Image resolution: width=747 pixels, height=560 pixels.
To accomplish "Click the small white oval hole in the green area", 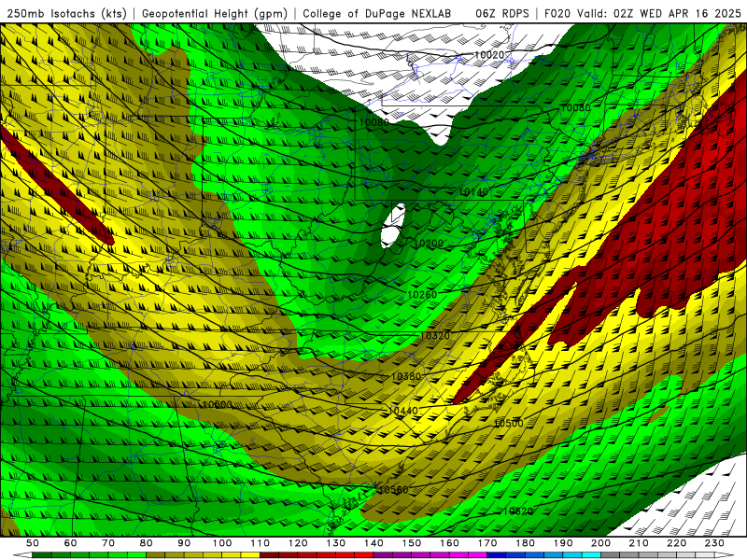I will tap(393, 226).
